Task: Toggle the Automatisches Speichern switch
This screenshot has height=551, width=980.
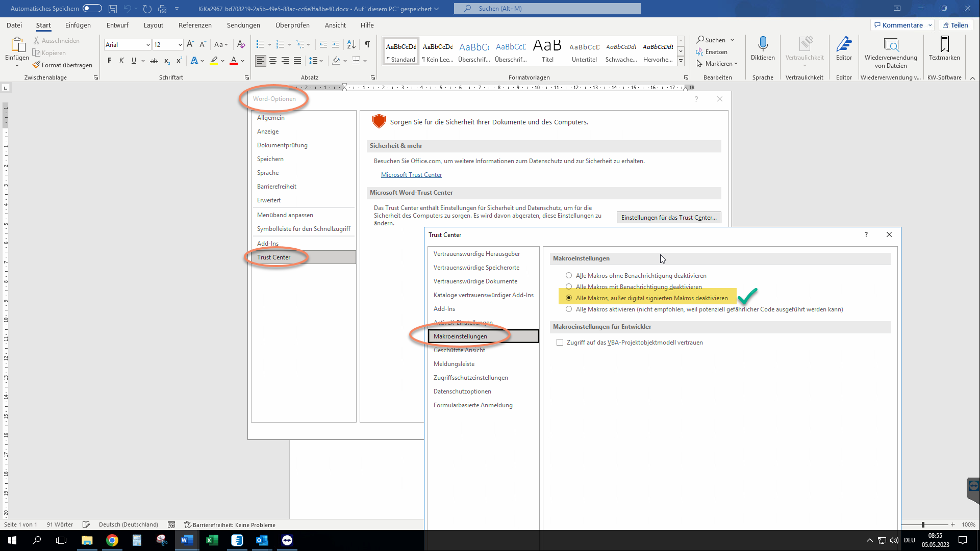Action: pyautogui.click(x=92, y=8)
